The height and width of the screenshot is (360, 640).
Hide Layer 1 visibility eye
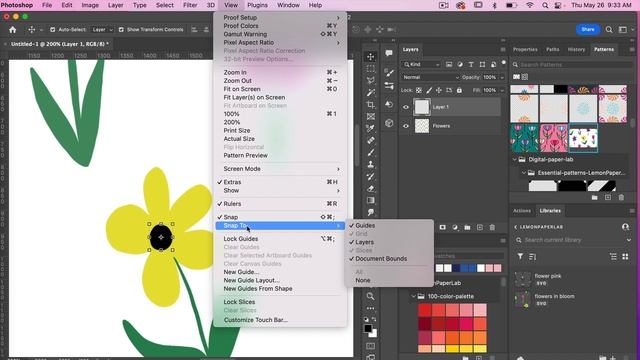(406, 107)
